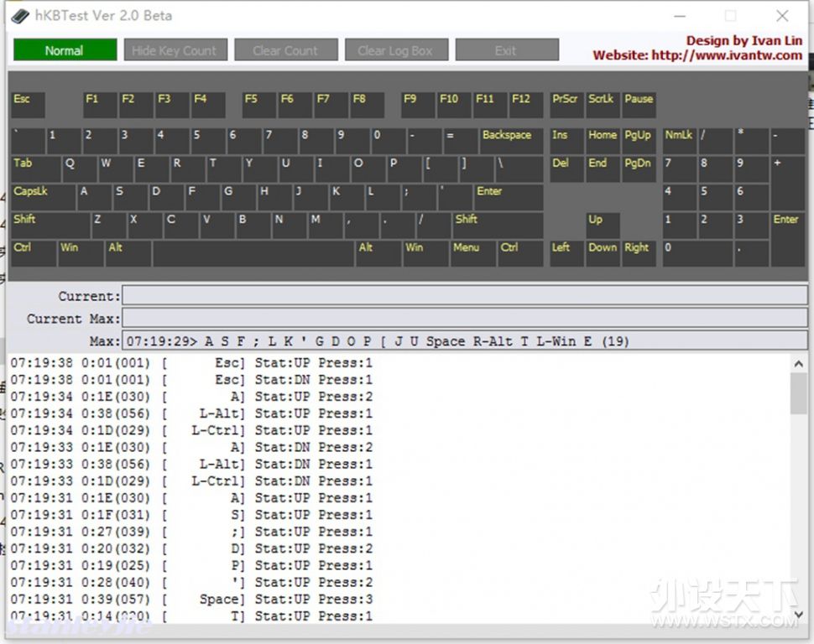Viewport: 814px width, 644px height.
Task: Select log line 'P] Stat:UP Press:1'
Action: (x=191, y=565)
